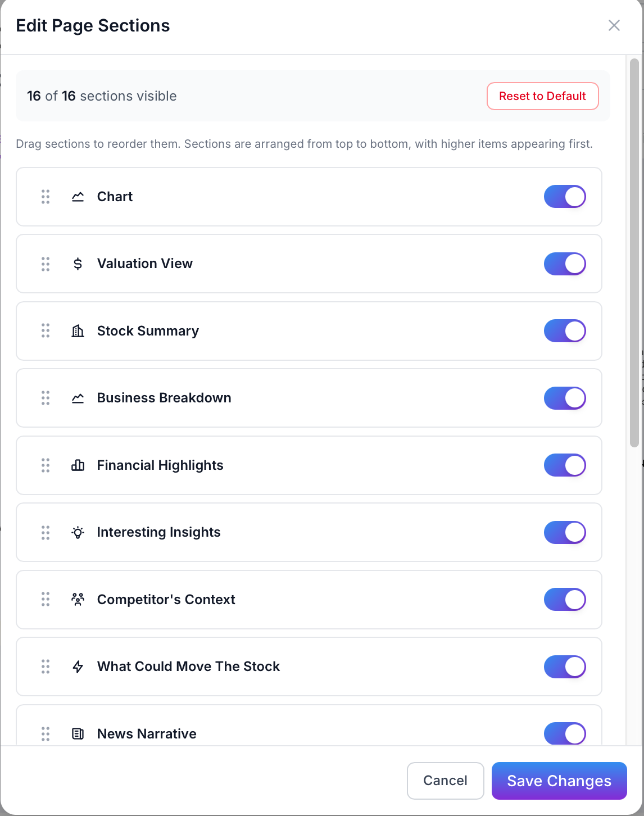Viewport: 644px width, 816px height.
Task: Click the bar chart icon for Financial Highlights
Action: coord(78,465)
